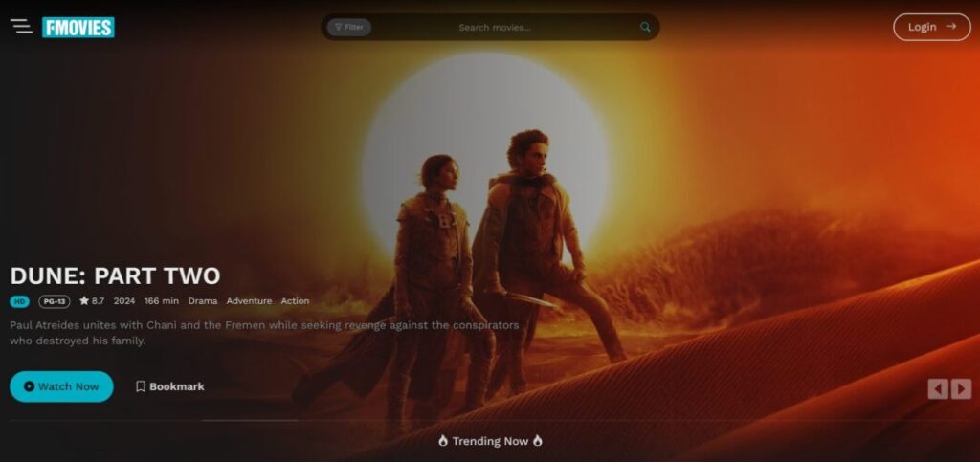This screenshot has width=980, height=462.
Task: Click the Trending Now heading
Action: pos(490,441)
